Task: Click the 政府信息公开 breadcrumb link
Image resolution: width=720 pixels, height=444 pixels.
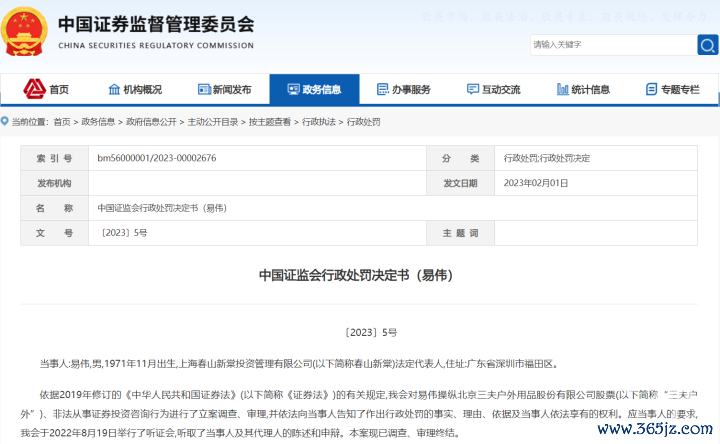Action: tap(152, 122)
